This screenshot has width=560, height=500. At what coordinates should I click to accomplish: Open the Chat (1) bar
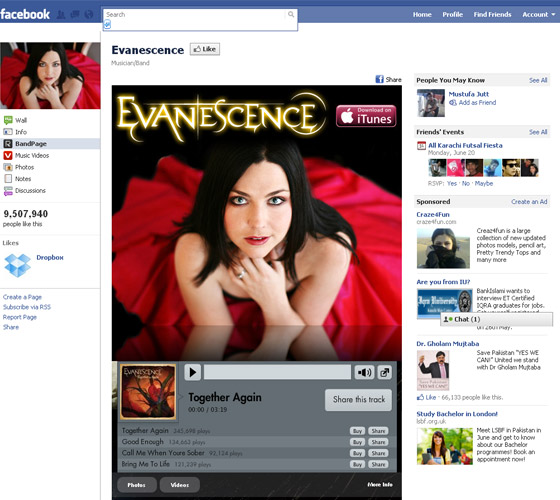point(496,319)
